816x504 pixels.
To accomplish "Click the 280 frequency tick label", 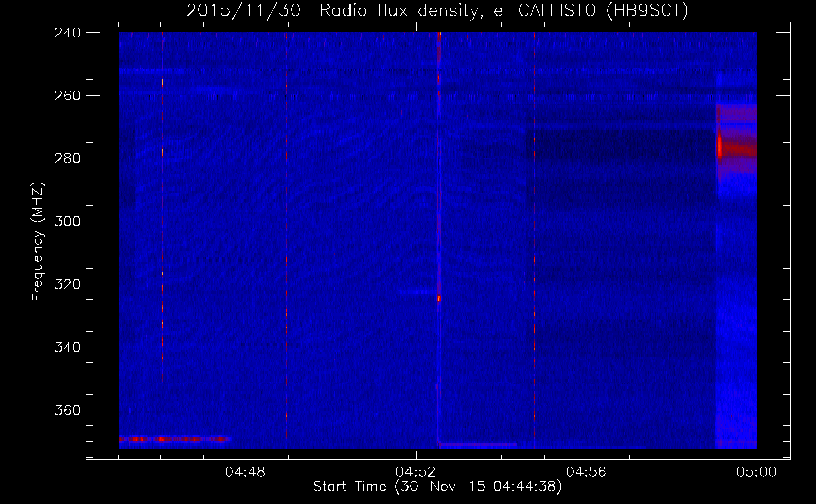I will click(68, 158).
